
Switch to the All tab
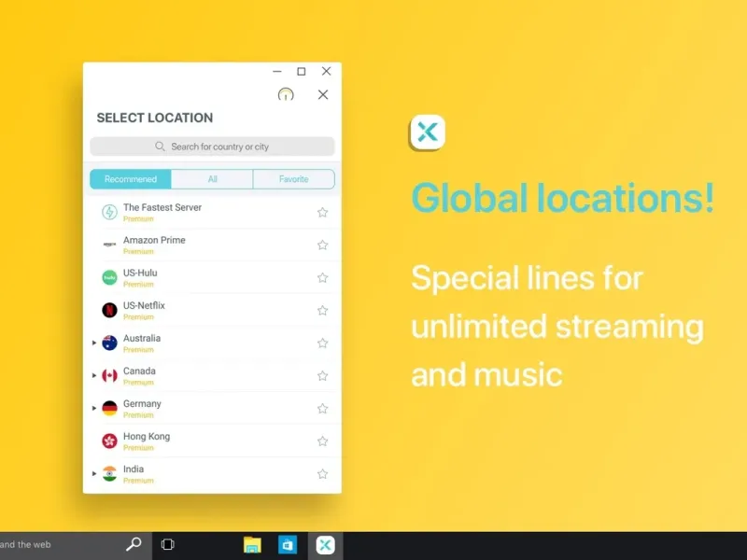212,179
